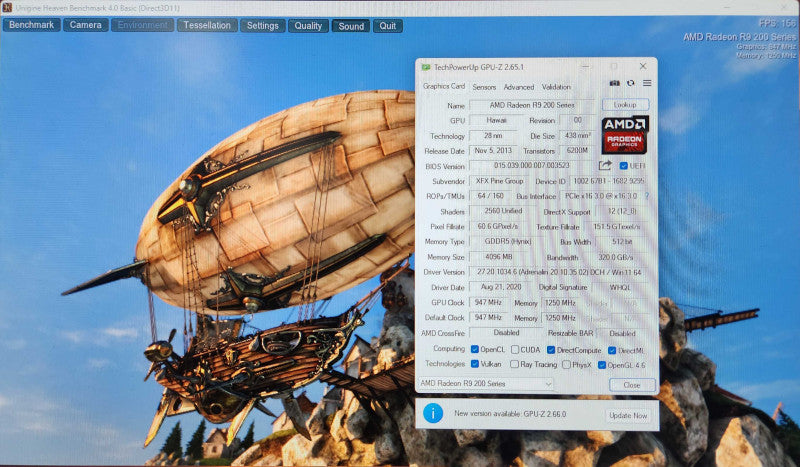Click the Transistors 6200M value
Image resolution: width=800 pixels, height=467 pixels.
[x=578, y=151]
